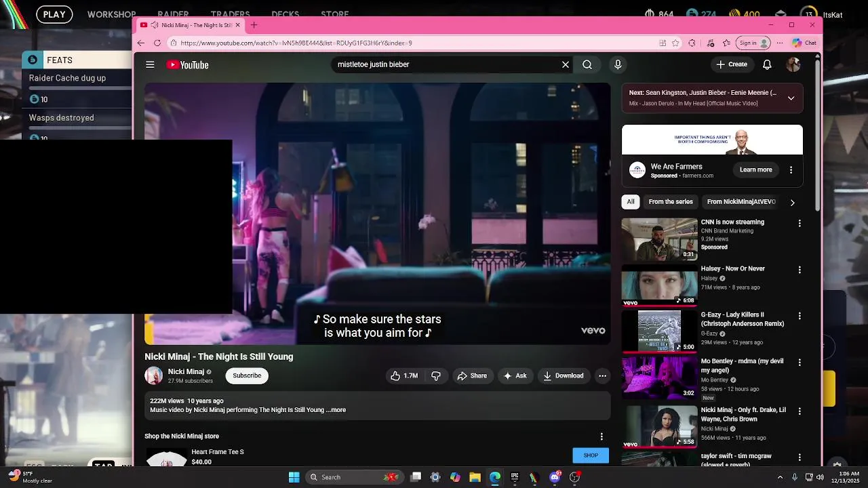
Task: Click the page vertical scrollbar
Action: point(817,136)
